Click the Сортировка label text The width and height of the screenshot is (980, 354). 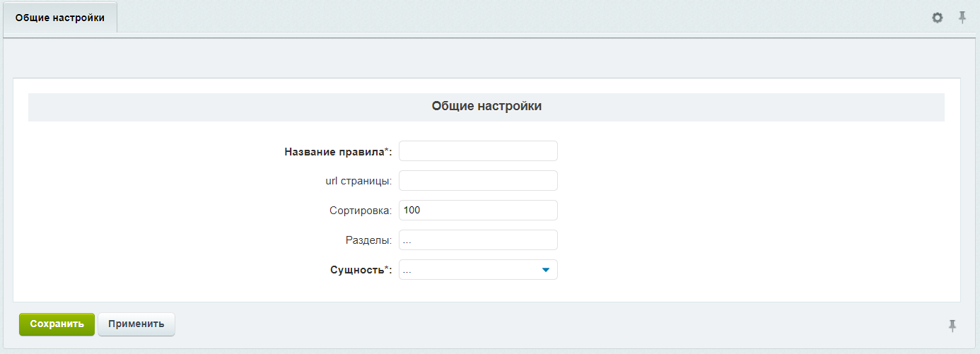click(361, 211)
